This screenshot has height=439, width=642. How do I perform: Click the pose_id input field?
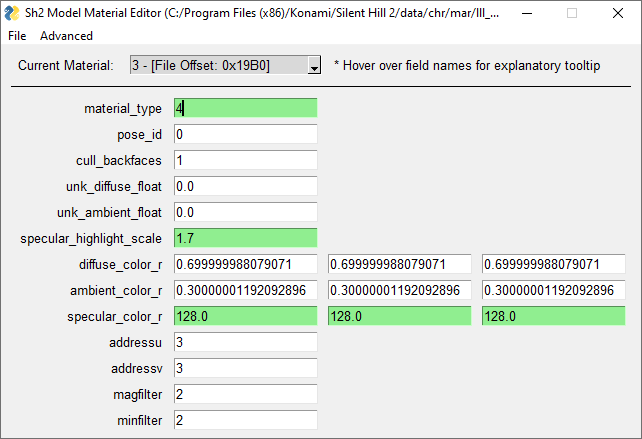(245, 134)
